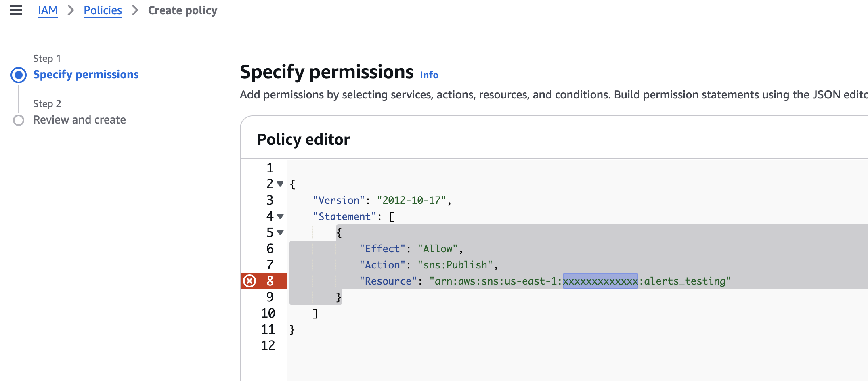
Task: Go to IAM breadcrumb link
Action: point(48,10)
